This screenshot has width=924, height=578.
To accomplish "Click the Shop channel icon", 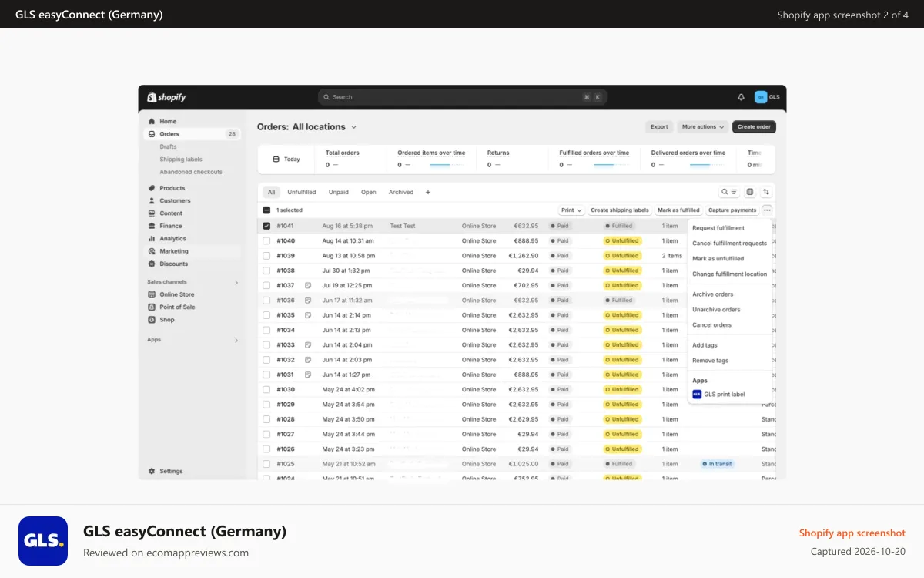I will pyautogui.click(x=152, y=319).
